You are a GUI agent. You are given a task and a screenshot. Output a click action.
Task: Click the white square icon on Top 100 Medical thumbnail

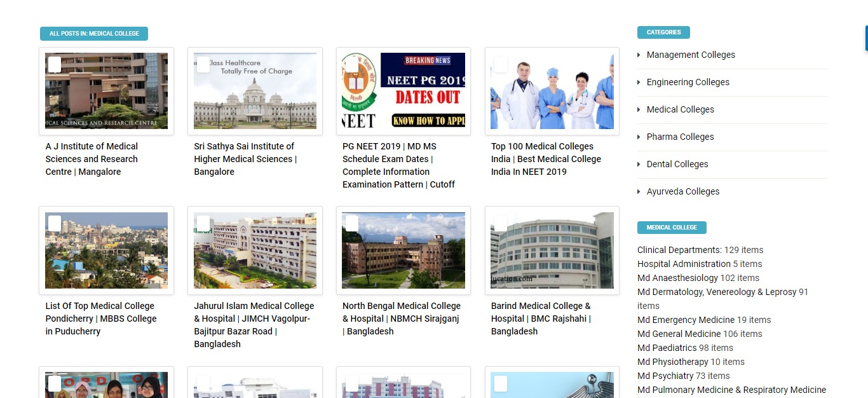[501, 64]
